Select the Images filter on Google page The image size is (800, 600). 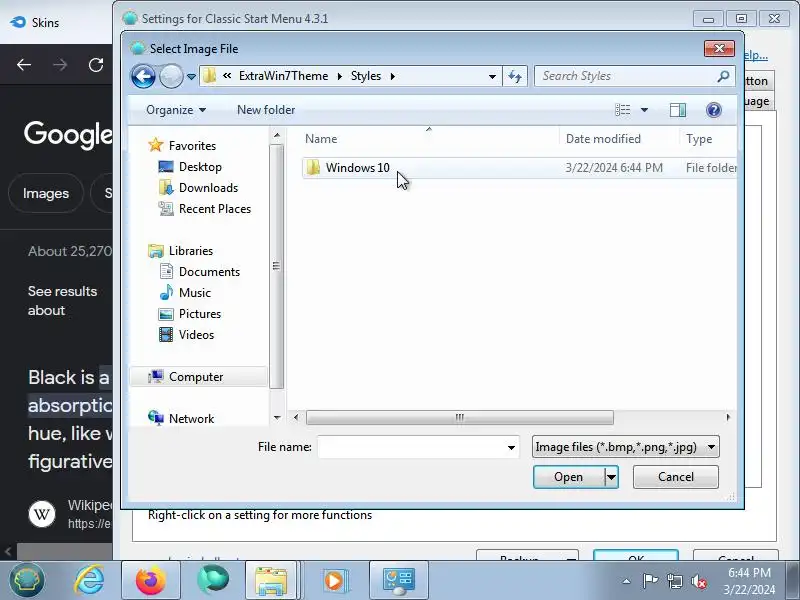click(x=45, y=193)
